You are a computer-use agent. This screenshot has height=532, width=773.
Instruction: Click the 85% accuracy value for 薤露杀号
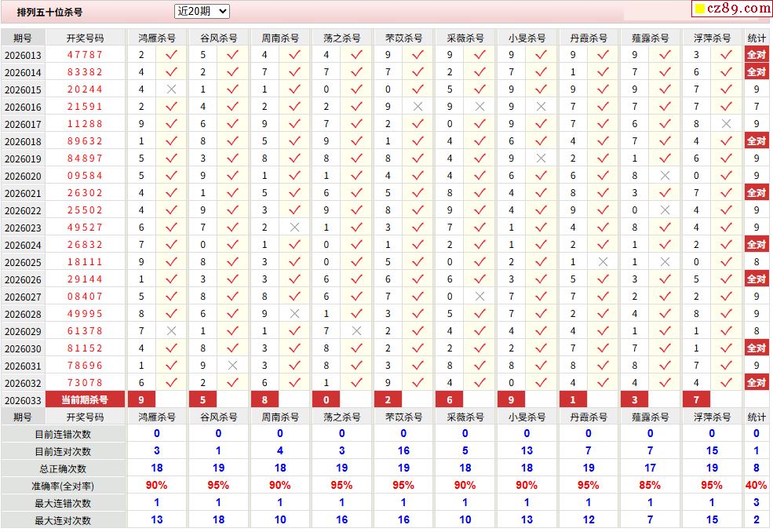pos(650,485)
